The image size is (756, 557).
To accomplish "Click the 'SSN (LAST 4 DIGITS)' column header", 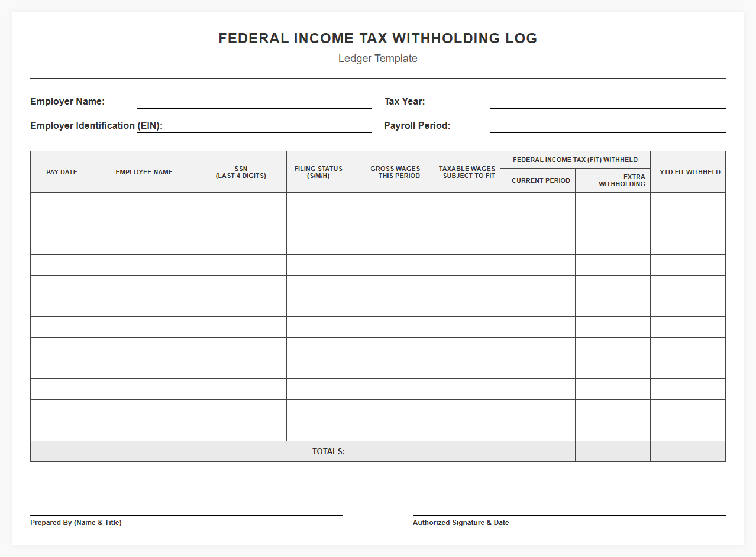I will pyautogui.click(x=241, y=172).
